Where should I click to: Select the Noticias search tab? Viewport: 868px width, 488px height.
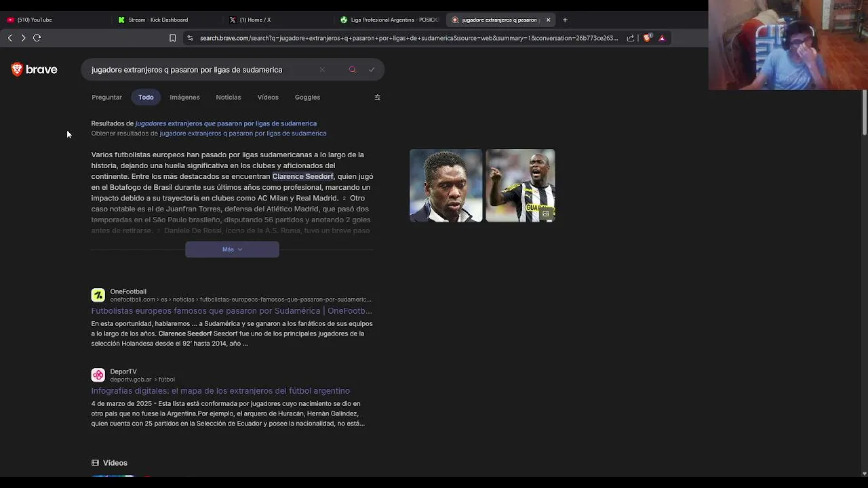click(x=229, y=97)
